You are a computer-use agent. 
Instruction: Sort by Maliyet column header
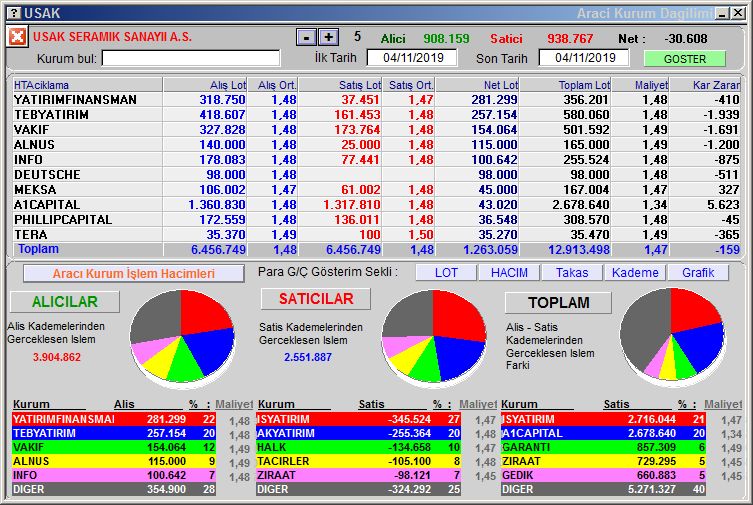point(641,85)
